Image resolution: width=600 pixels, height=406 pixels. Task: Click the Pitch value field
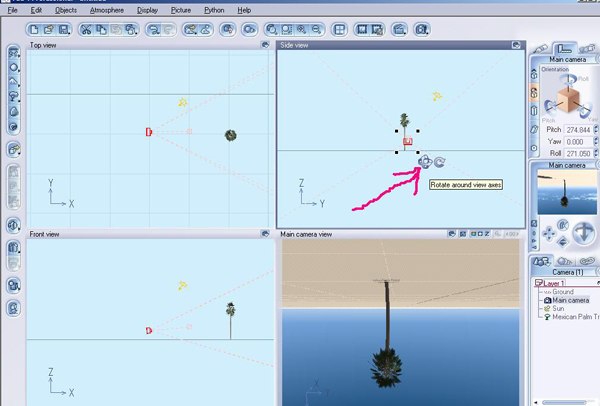click(x=578, y=130)
